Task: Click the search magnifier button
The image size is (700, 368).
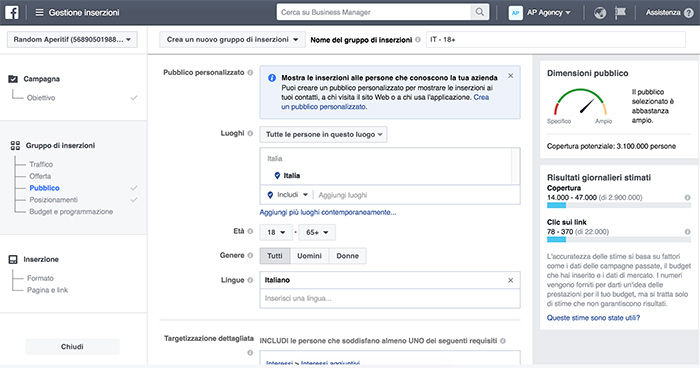Action: (x=479, y=12)
